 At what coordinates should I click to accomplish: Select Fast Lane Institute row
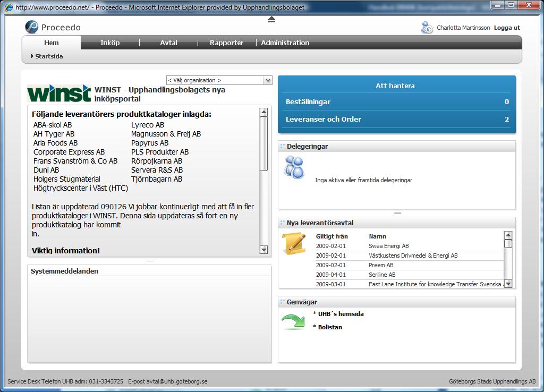pyautogui.click(x=410, y=284)
